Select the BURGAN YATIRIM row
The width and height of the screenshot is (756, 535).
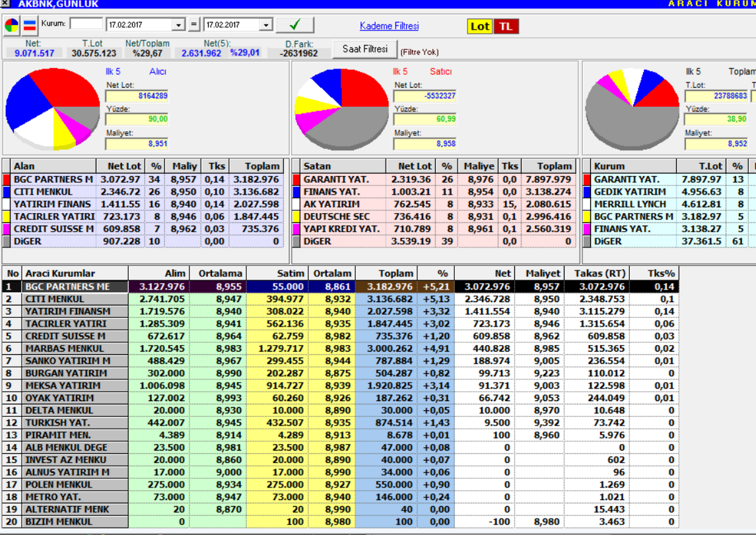[x=341, y=373]
